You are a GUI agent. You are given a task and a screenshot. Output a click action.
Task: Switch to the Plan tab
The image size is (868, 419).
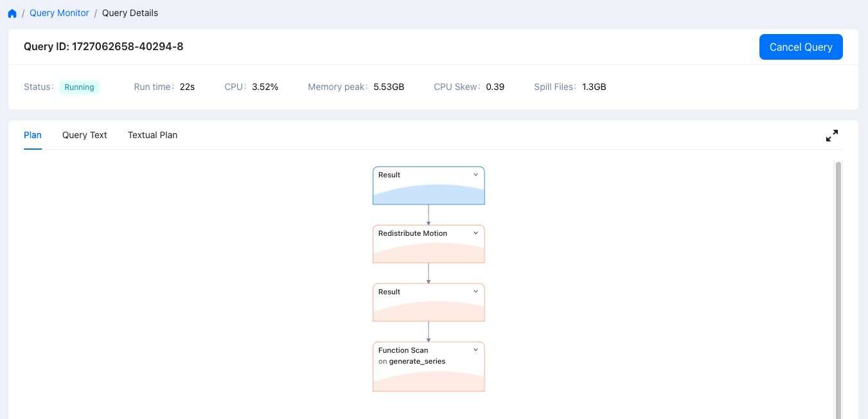coord(33,135)
